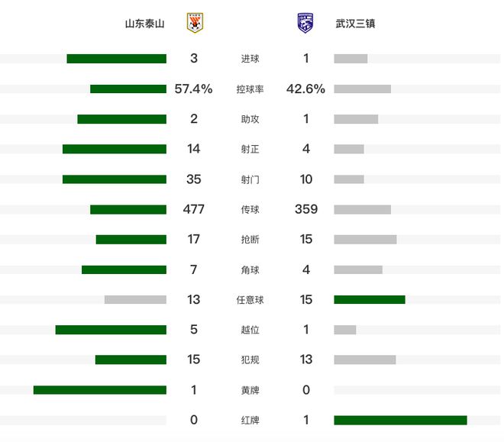Click the Shandong Taishan team crest
This screenshot has height=442, width=504.
(x=195, y=23)
